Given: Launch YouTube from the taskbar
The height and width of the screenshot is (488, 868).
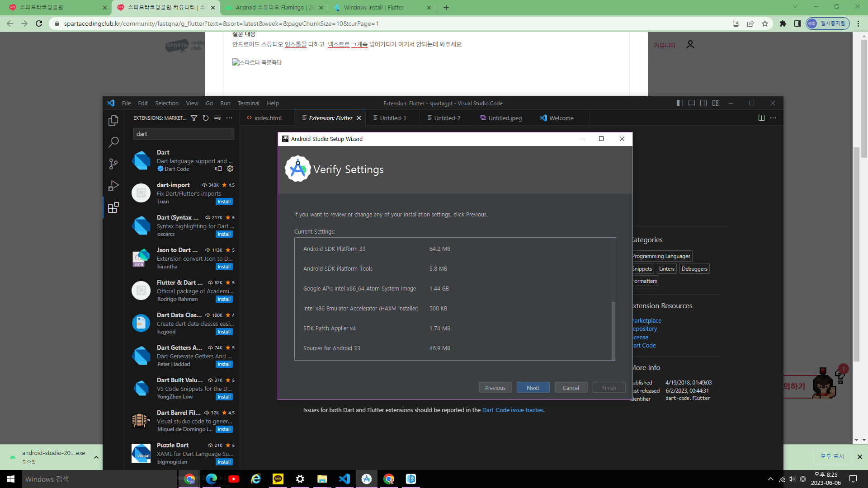Looking at the screenshot, I should pos(234,479).
